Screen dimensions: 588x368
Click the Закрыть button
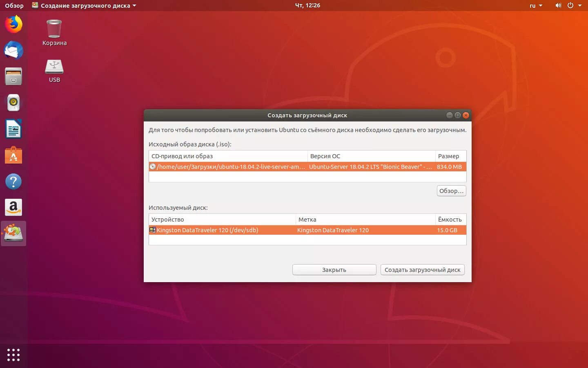click(334, 270)
